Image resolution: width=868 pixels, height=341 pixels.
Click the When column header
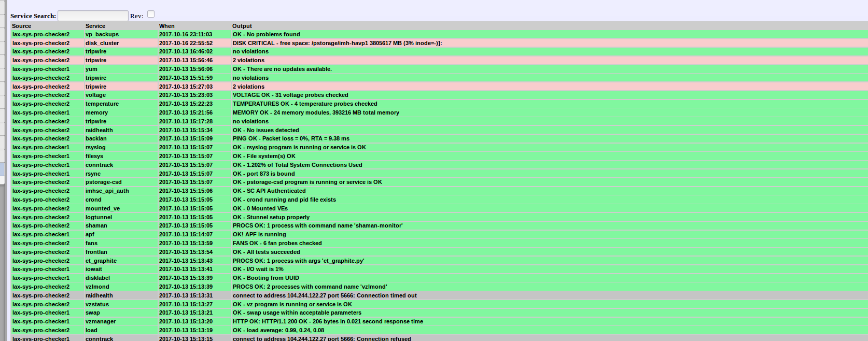point(167,26)
